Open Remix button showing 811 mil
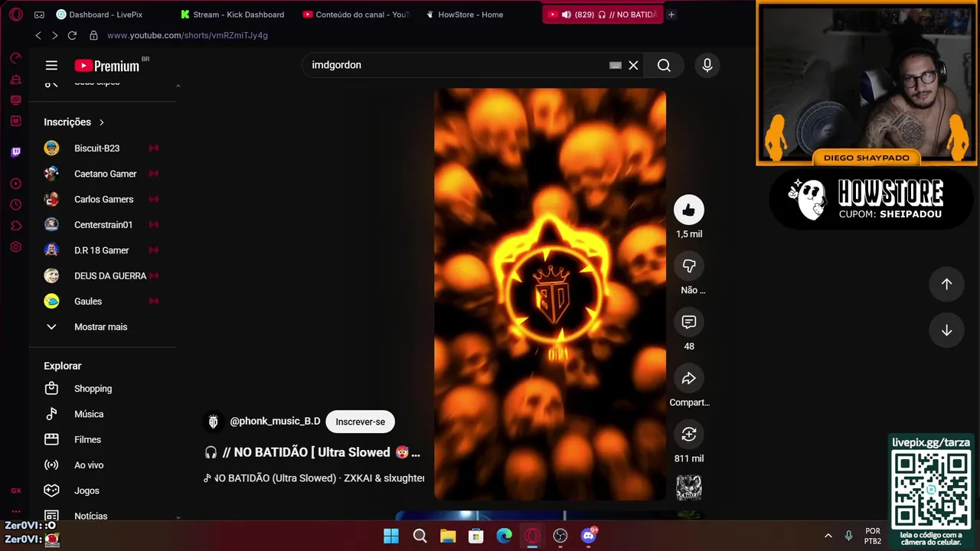980x551 pixels. coord(689,434)
